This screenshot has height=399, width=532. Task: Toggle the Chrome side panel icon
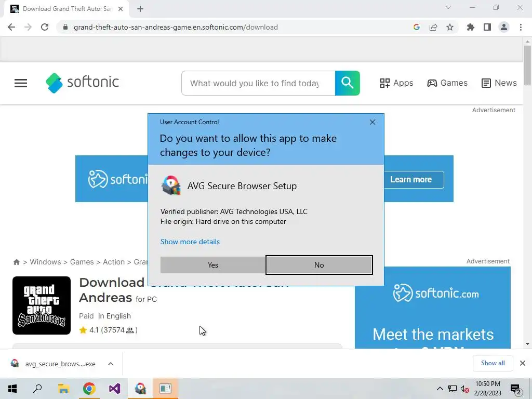(x=487, y=27)
